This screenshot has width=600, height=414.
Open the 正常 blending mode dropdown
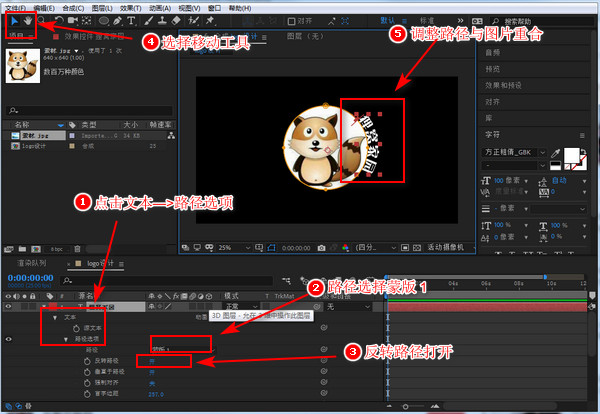(241, 306)
